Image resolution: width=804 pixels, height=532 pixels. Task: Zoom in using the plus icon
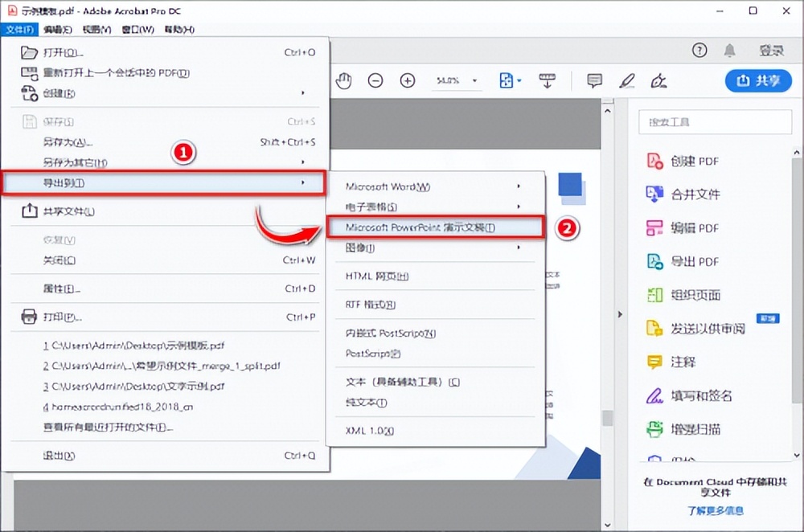pos(408,80)
